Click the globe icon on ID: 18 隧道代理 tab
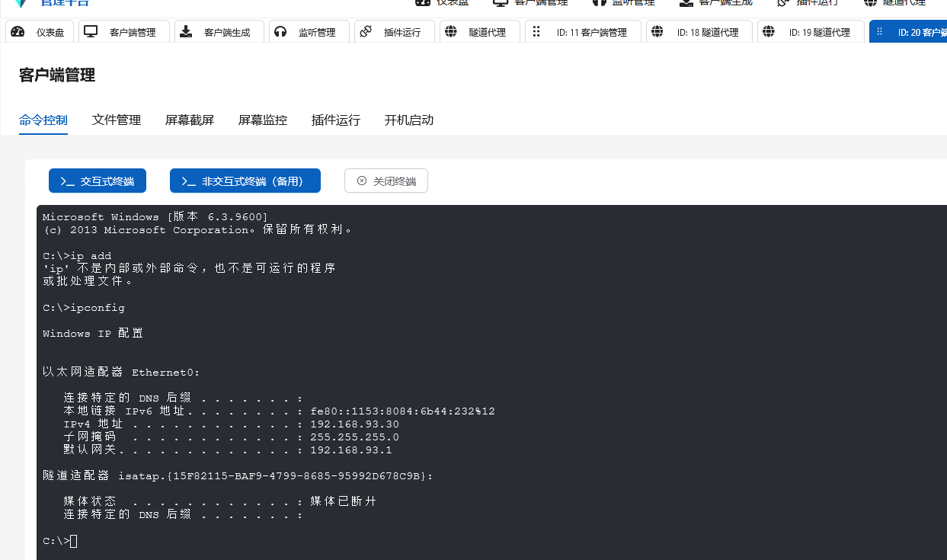The width and height of the screenshot is (947, 560). click(x=657, y=32)
